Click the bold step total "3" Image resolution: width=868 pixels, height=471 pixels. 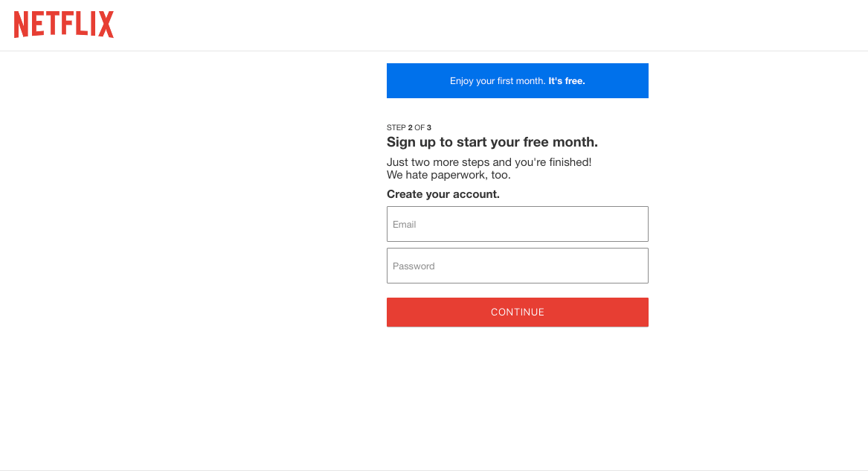pos(429,128)
